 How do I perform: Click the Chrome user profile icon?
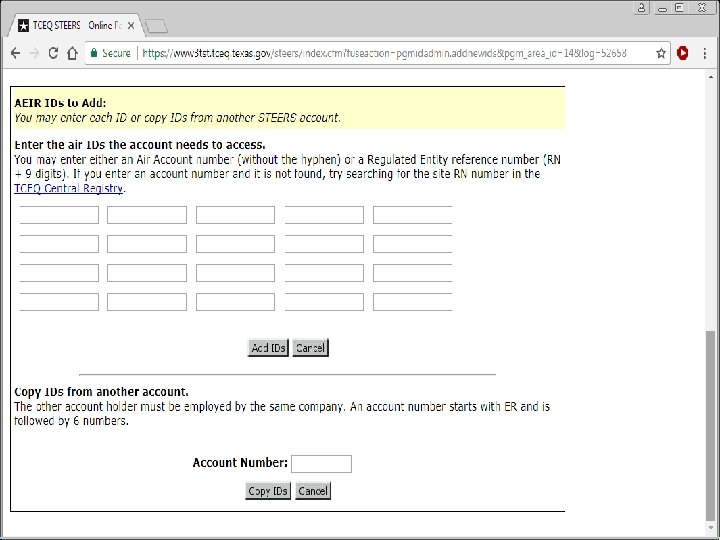pyautogui.click(x=641, y=8)
